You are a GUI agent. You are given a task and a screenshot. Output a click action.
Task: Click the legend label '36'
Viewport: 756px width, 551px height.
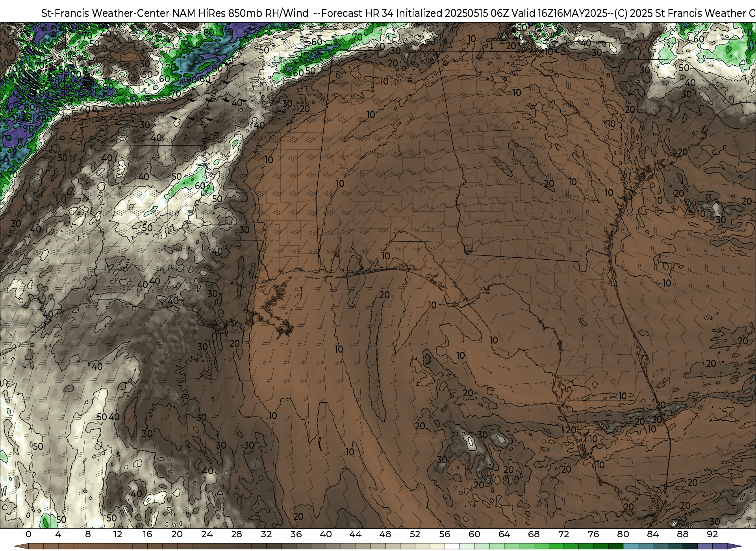pos(296,534)
